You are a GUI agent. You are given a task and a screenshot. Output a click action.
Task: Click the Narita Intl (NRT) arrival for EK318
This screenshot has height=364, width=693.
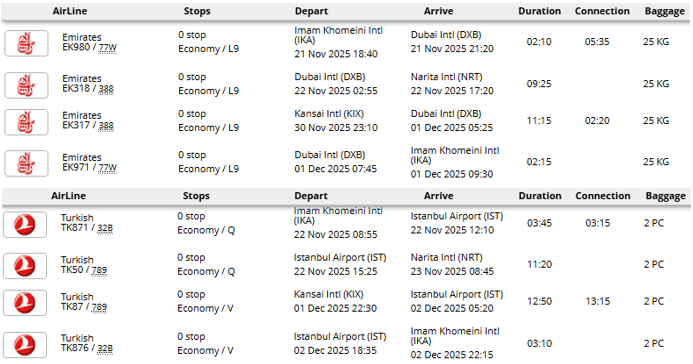pyautogui.click(x=446, y=77)
